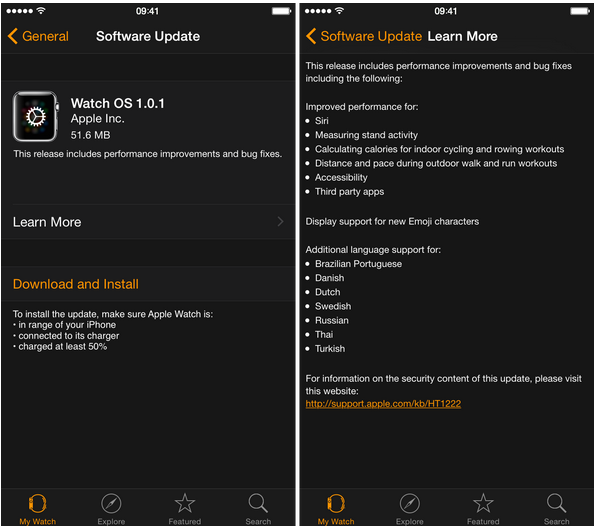594x526 pixels.
Task: Tap the Accessibility bullet item
Action: pos(341,177)
